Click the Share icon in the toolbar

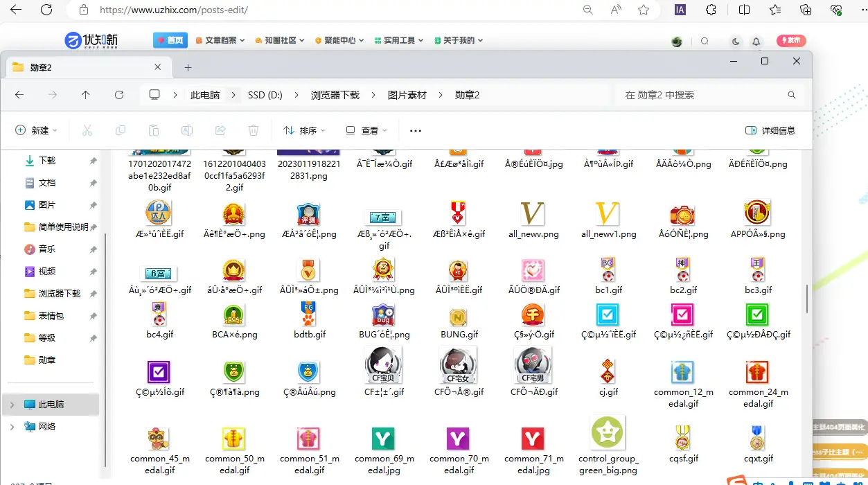coord(220,130)
